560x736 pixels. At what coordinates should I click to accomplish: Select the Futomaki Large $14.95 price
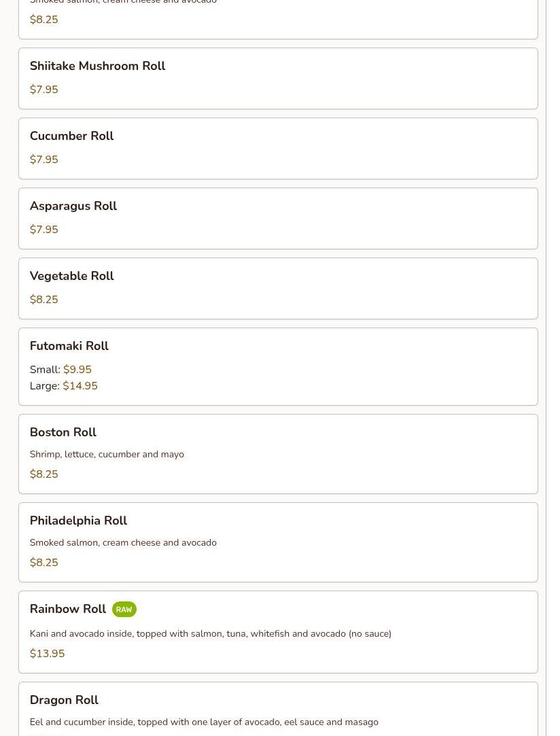click(80, 386)
